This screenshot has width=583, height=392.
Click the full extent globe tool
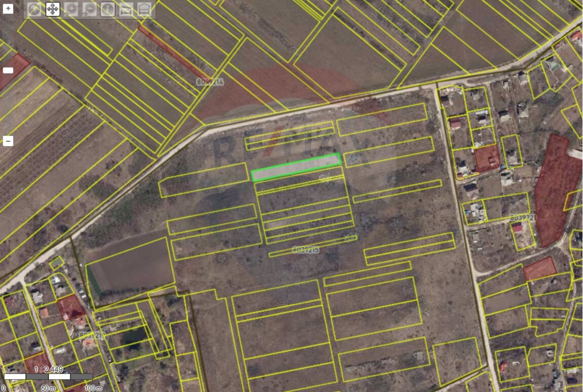34,9
